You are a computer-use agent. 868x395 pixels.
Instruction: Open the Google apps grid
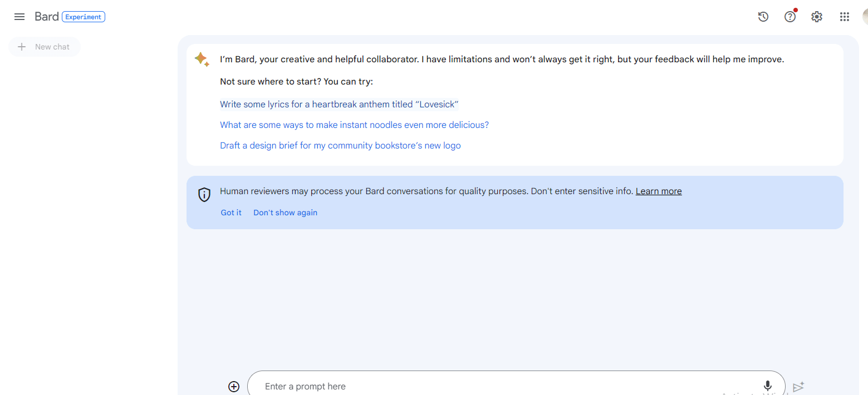(845, 17)
